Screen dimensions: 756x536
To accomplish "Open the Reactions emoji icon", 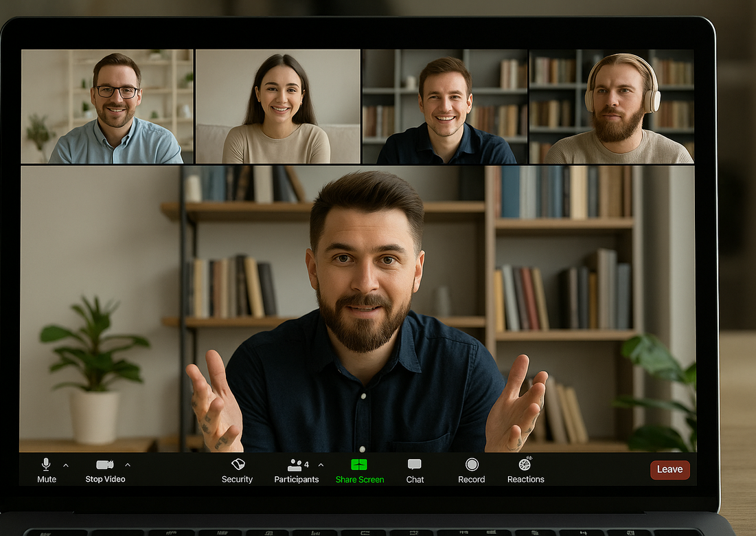I will pyautogui.click(x=525, y=464).
